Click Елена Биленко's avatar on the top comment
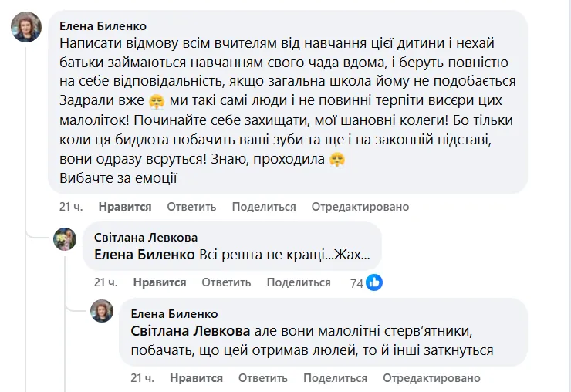The height and width of the screenshot is (392, 571). [26, 27]
